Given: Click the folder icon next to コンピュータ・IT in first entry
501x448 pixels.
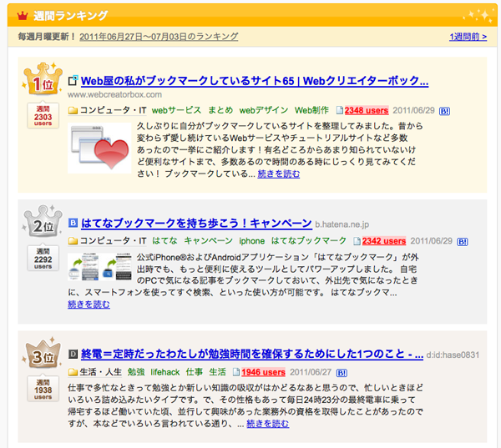Looking at the screenshot, I should pyautogui.click(x=73, y=111).
